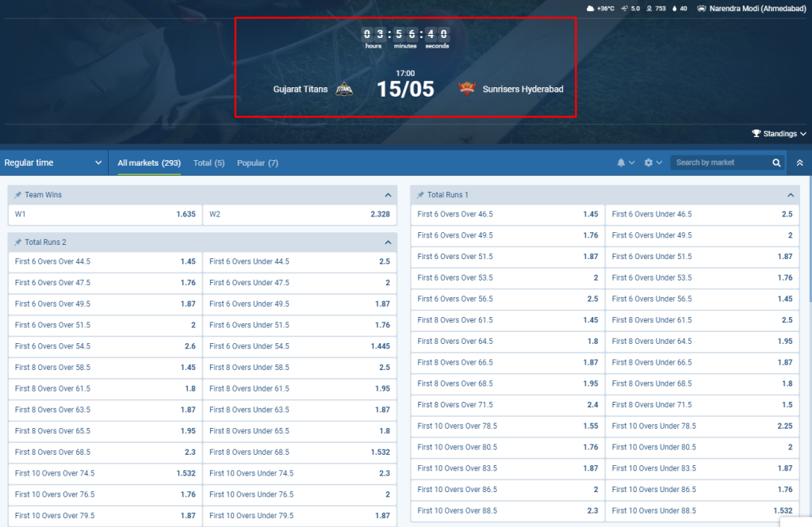The height and width of the screenshot is (527, 812).
Task: Collapse all markets with double chevron icon
Action: (x=799, y=162)
